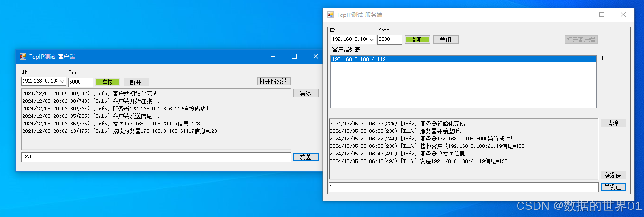This screenshot has width=644, height=217.
Task: Click 发送 in the client window
Action: pos(306,157)
